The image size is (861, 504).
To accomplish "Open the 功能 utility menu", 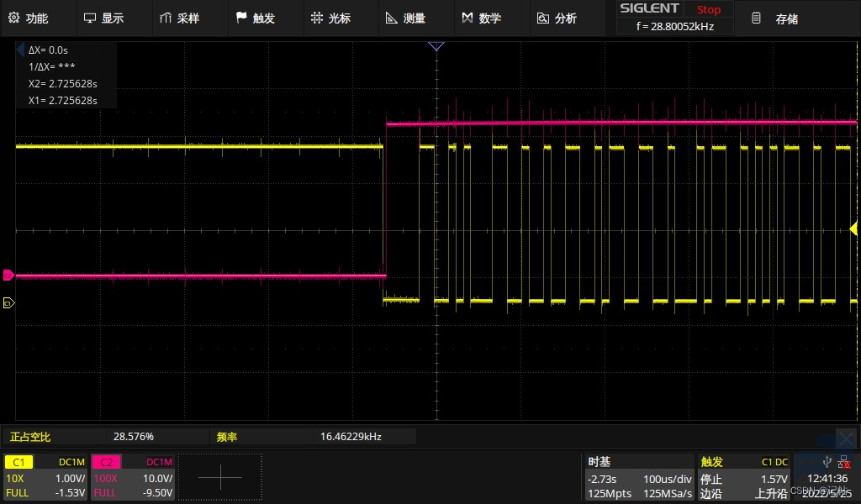I will 29,18.
